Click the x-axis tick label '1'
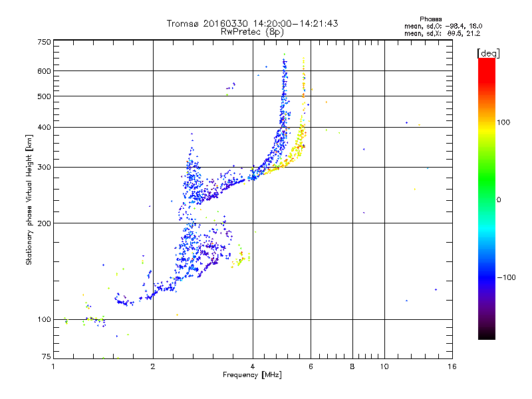The height and width of the screenshot is (399, 532). coord(53,366)
